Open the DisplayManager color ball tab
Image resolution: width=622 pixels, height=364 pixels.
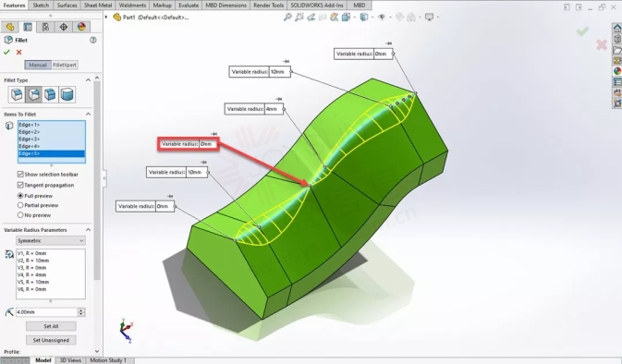pyautogui.click(x=81, y=27)
